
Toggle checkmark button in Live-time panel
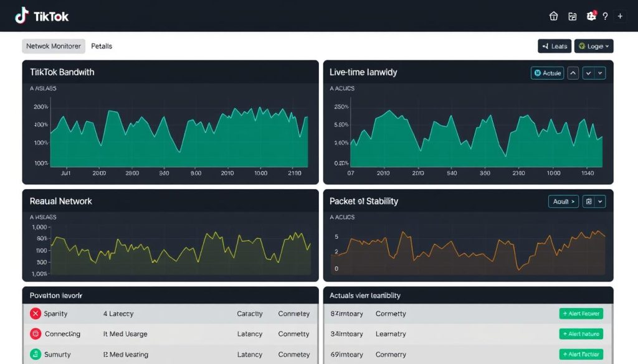click(588, 73)
